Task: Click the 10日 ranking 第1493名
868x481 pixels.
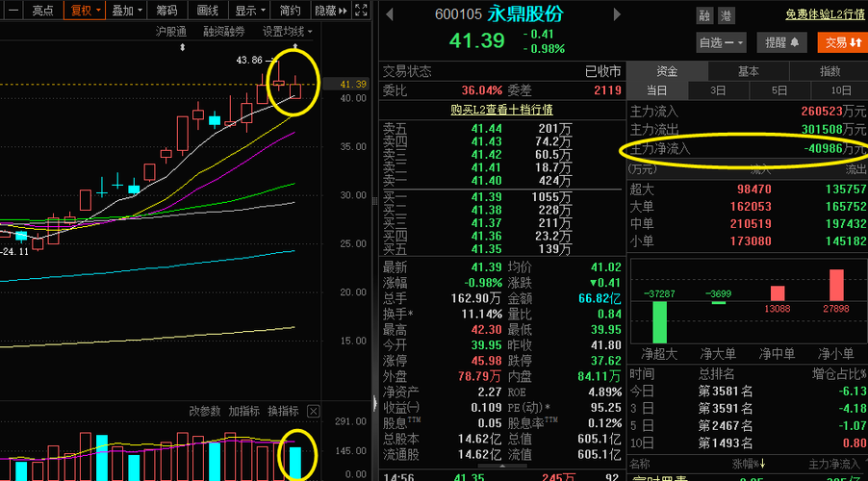Action: point(726,443)
